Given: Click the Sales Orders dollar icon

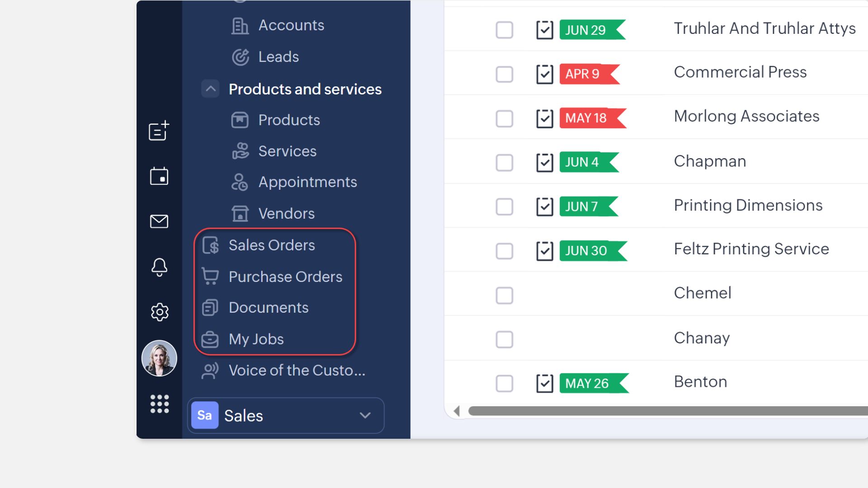Looking at the screenshot, I should 211,245.
